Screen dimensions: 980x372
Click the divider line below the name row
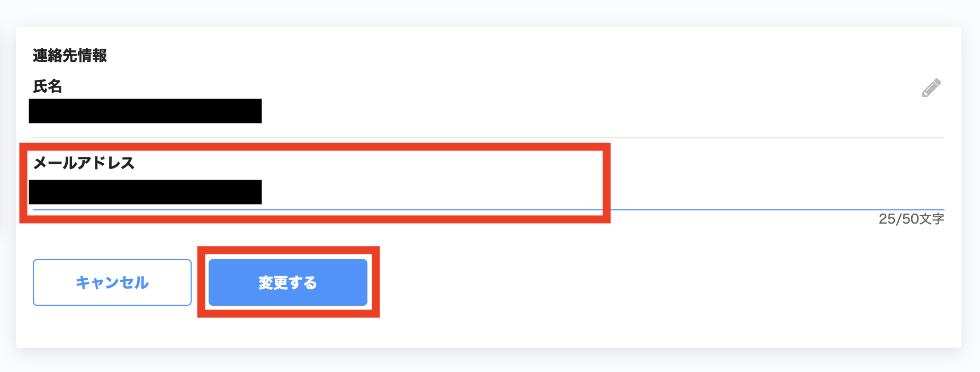[x=488, y=138]
